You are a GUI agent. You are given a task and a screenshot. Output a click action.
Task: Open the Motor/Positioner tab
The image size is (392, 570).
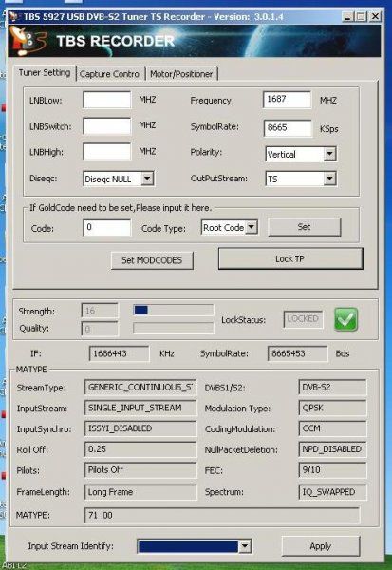pos(181,74)
